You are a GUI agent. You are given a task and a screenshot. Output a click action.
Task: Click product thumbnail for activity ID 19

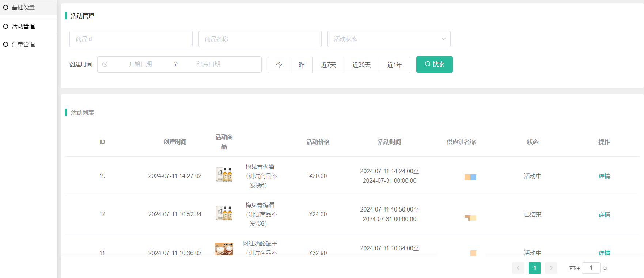(x=224, y=175)
